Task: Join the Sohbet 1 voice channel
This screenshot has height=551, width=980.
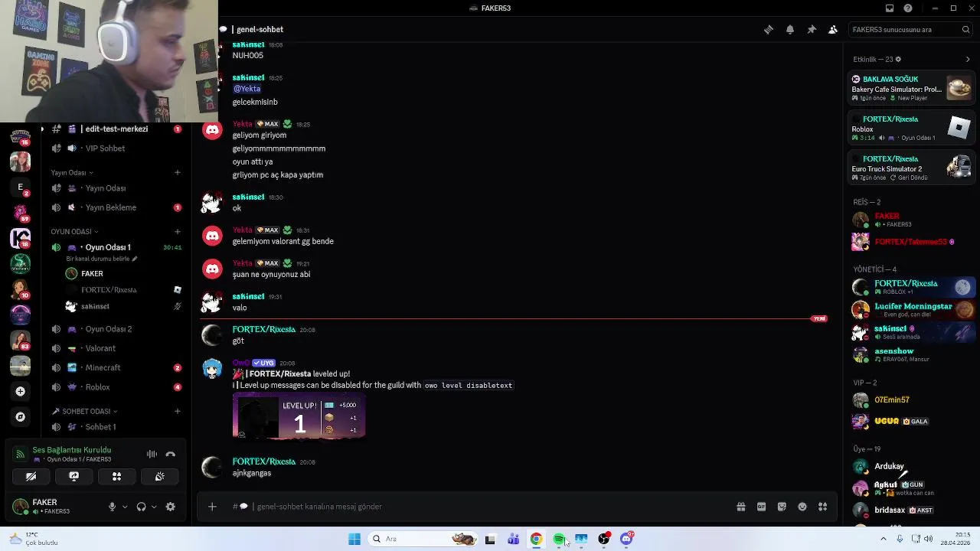Action: tap(115, 427)
